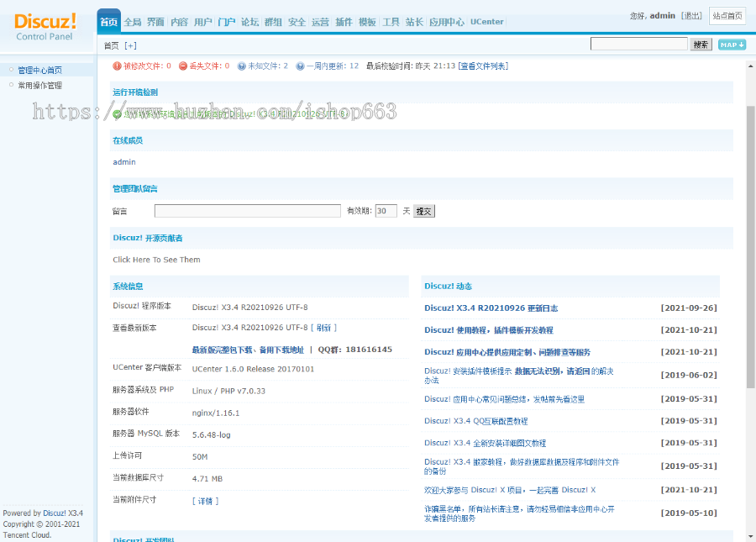Viewport: 756px width, 542px height.
Task: Click the admin online member name
Action: [124, 162]
